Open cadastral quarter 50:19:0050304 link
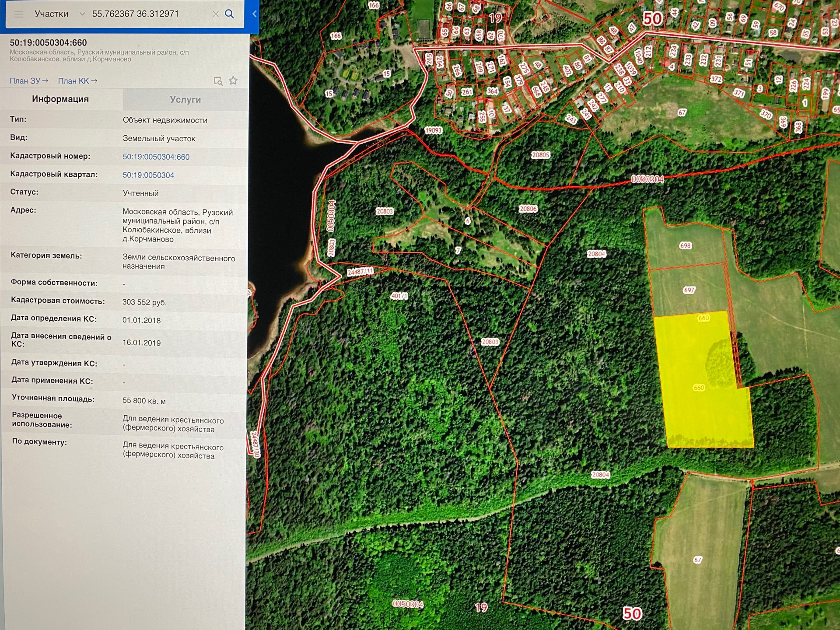 [148, 175]
